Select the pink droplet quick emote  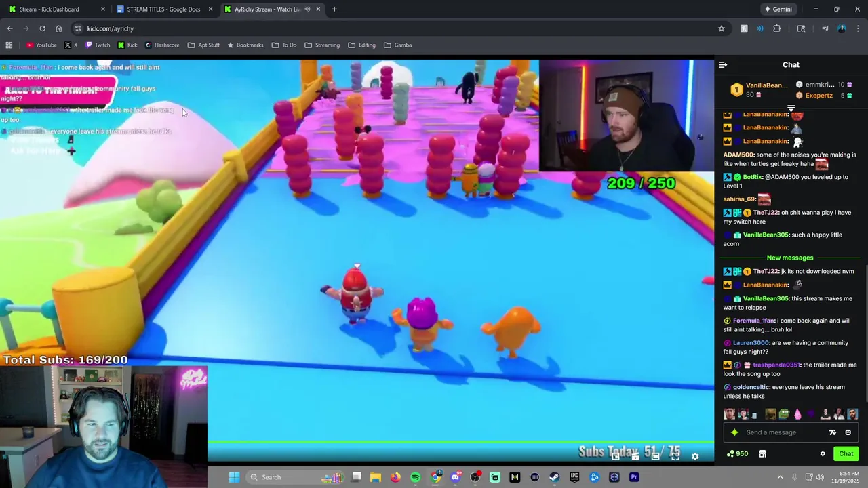click(x=797, y=413)
